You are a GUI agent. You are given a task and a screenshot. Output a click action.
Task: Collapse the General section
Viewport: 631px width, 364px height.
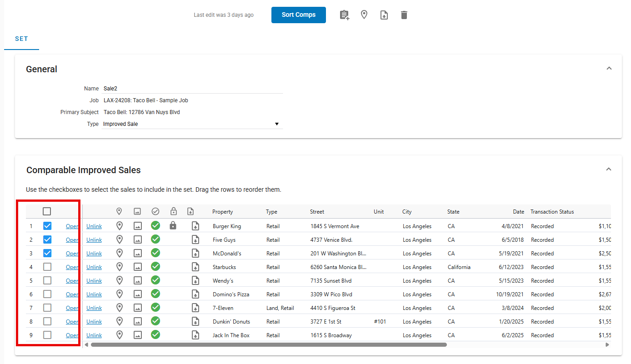tap(609, 69)
